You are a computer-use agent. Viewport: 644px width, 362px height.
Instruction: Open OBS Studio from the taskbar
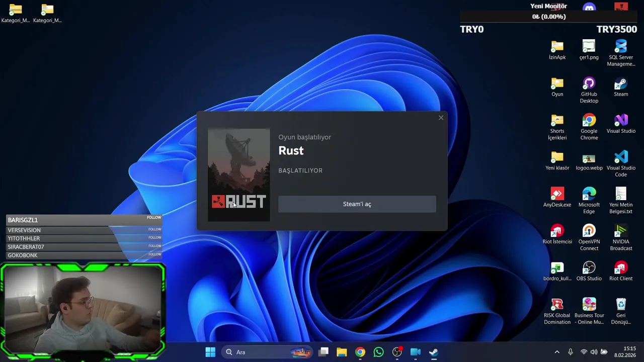(397, 352)
